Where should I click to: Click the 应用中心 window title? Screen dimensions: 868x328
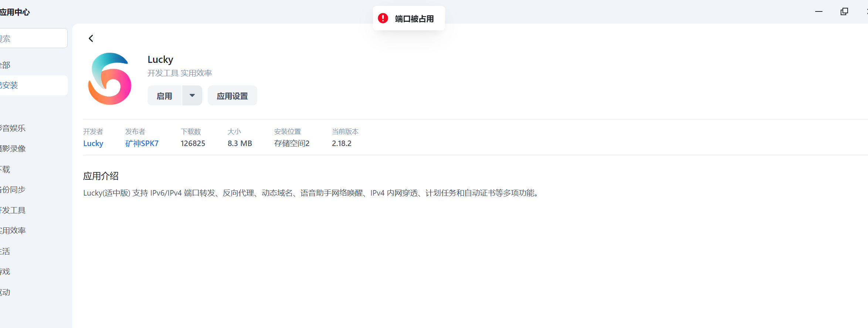coord(15,12)
